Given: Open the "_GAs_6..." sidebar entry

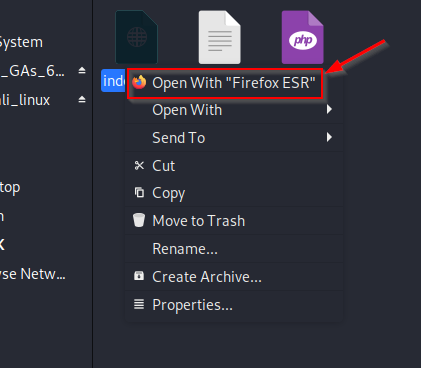Looking at the screenshot, I should click(32, 71).
